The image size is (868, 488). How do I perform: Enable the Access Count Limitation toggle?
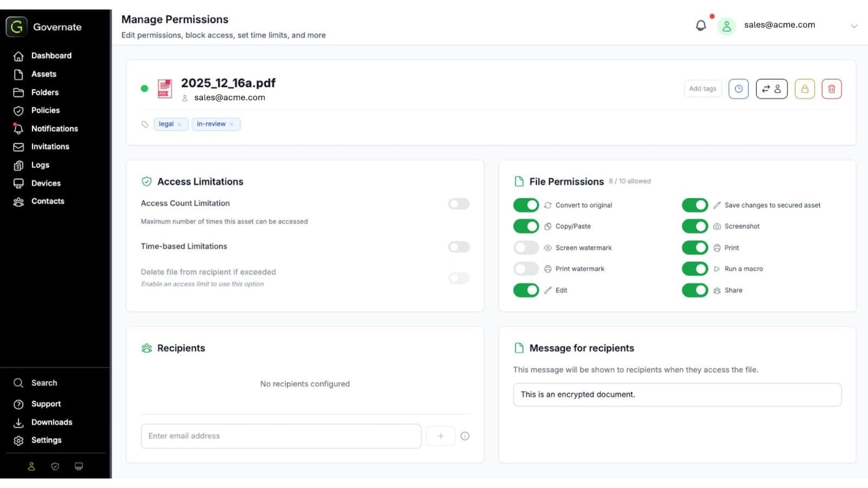pos(458,204)
